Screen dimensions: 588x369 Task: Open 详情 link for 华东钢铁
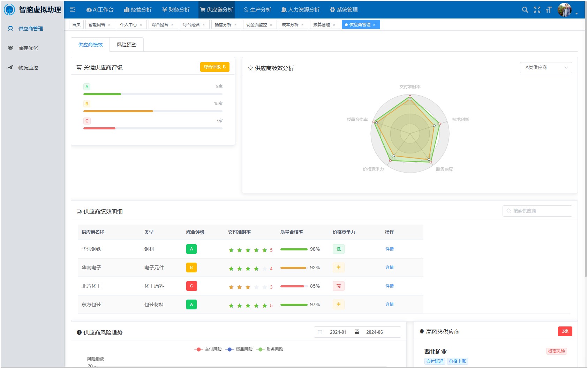coord(390,249)
